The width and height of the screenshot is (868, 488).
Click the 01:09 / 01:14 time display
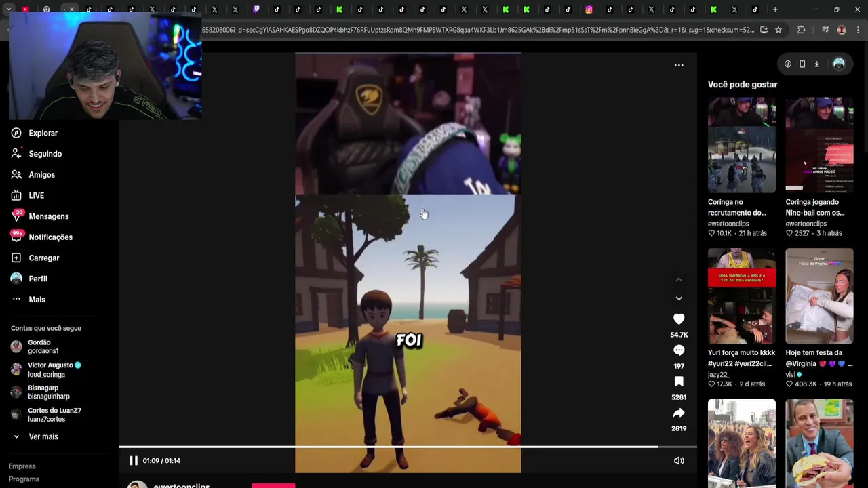[x=161, y=461]
